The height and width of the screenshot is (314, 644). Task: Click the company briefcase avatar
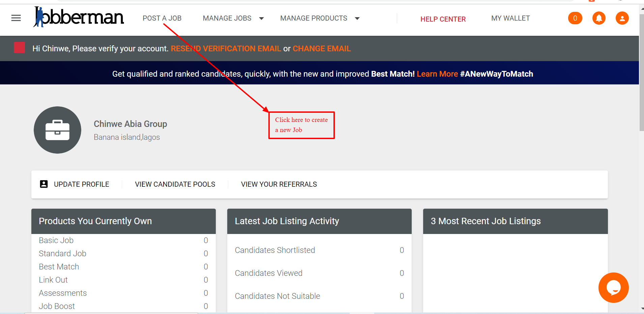pos(57,130)
